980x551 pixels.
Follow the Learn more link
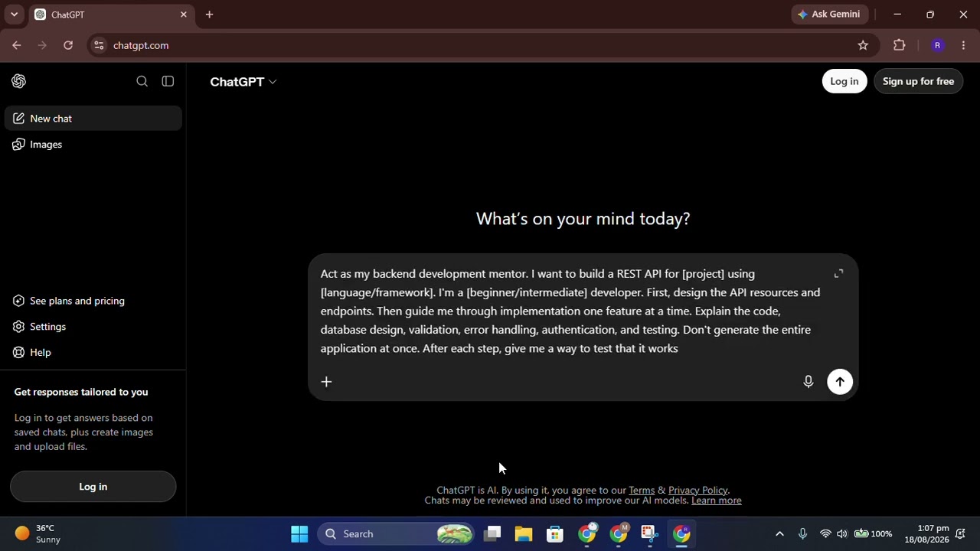coord(717,500)
